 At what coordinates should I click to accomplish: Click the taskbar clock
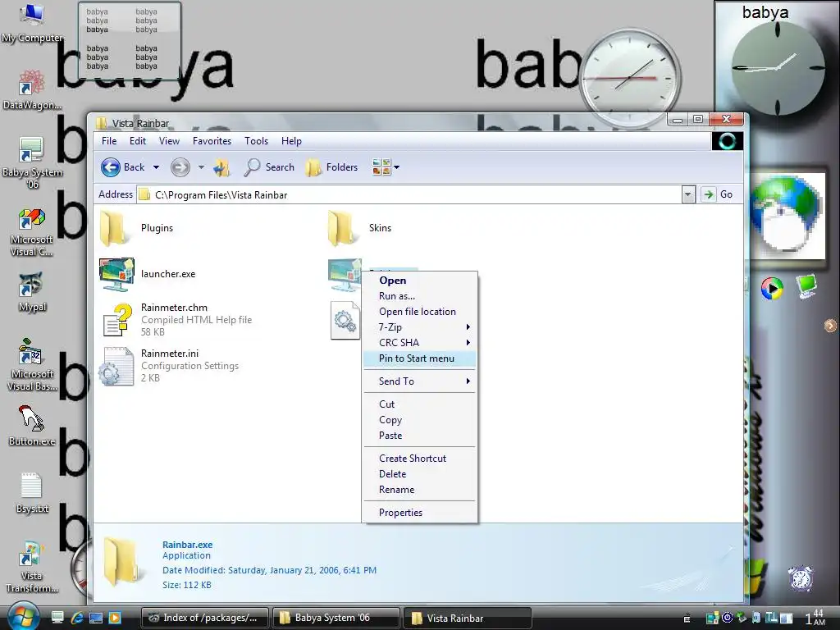pos(815,618)
